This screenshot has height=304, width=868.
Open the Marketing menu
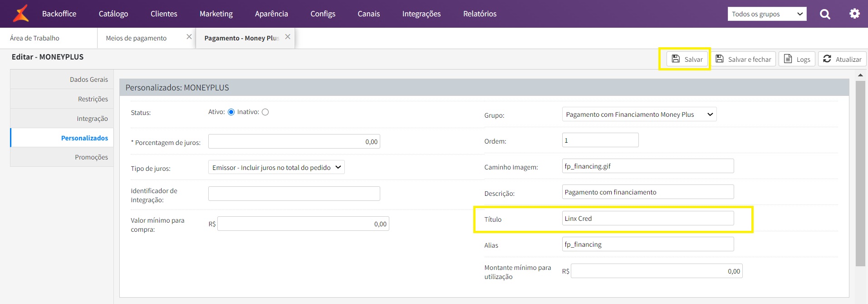[216, 14]
